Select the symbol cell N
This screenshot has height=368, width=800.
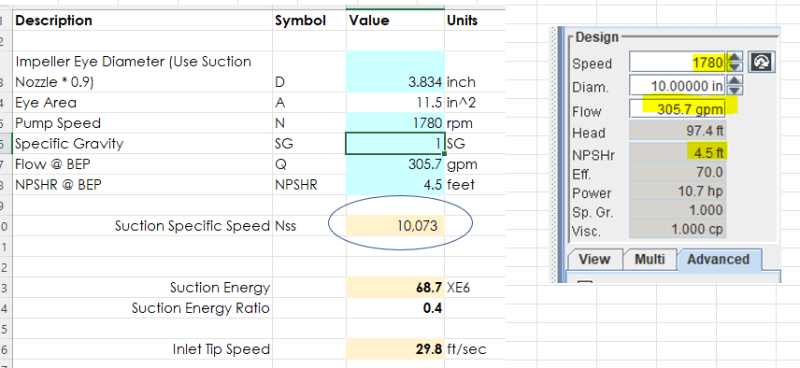tap(309, 123)
